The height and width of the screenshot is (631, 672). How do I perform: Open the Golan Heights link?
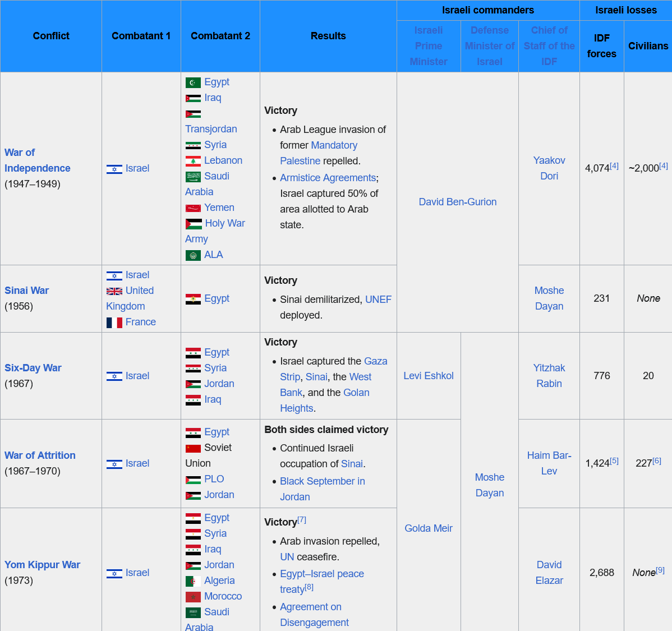(324, 400)
